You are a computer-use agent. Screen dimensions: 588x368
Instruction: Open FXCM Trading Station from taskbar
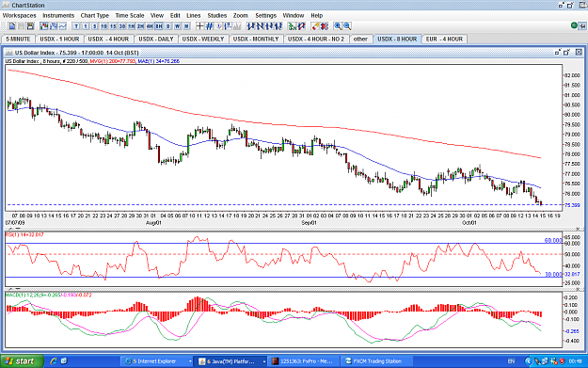377,361
